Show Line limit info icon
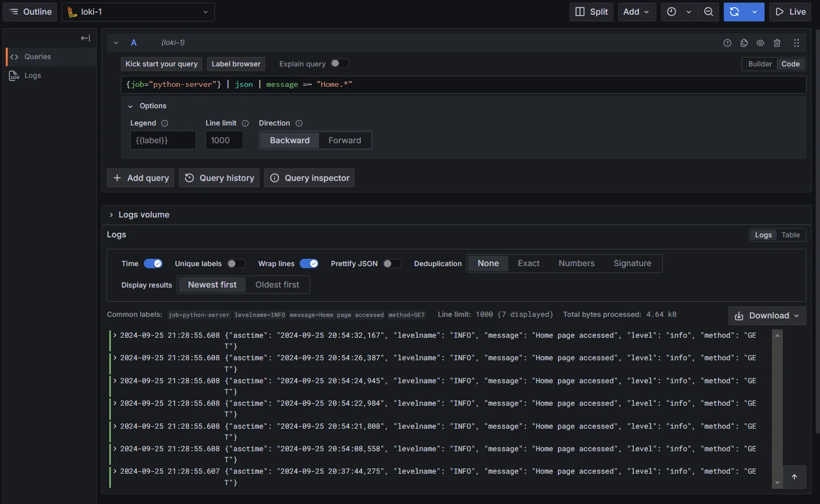 click(245, 123)
